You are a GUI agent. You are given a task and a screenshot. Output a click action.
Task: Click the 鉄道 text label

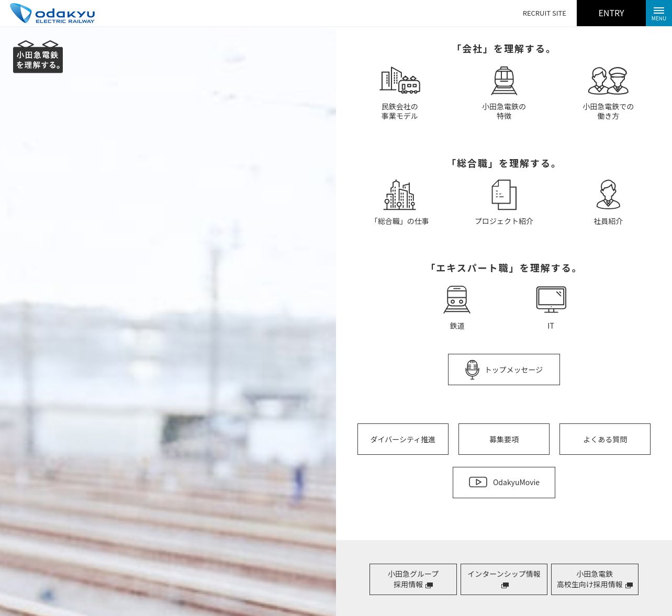click(x=457, y=326)
